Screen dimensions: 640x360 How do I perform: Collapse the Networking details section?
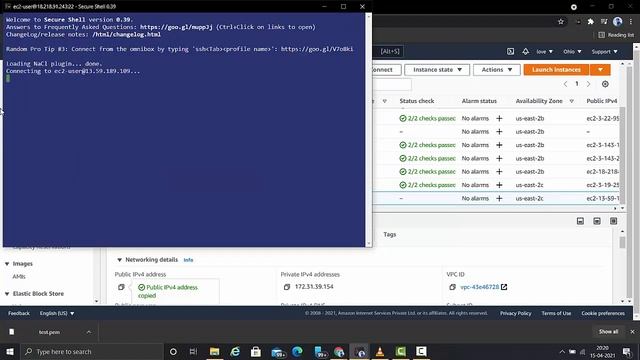click(119, 260)
